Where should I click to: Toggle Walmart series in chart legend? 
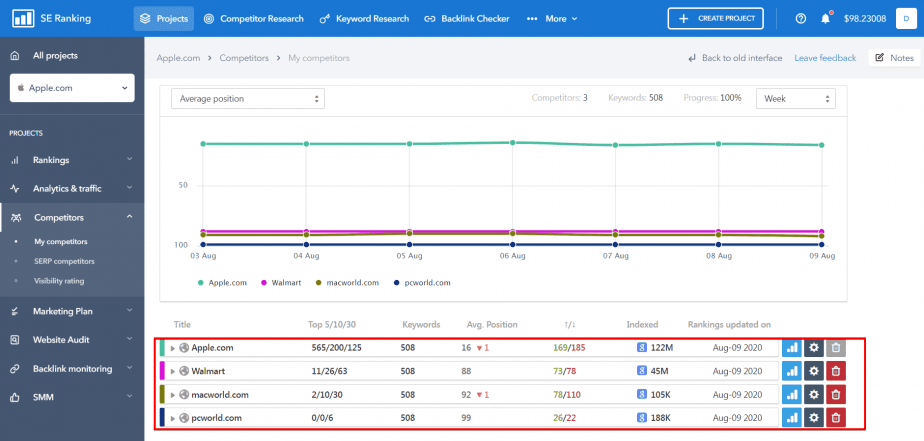tap(281, 282)
